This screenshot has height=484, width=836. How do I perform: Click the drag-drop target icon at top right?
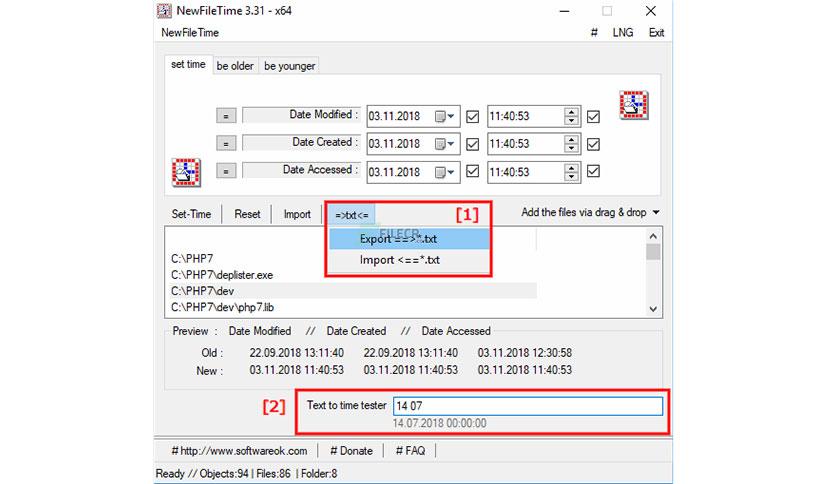click(633, 105)
